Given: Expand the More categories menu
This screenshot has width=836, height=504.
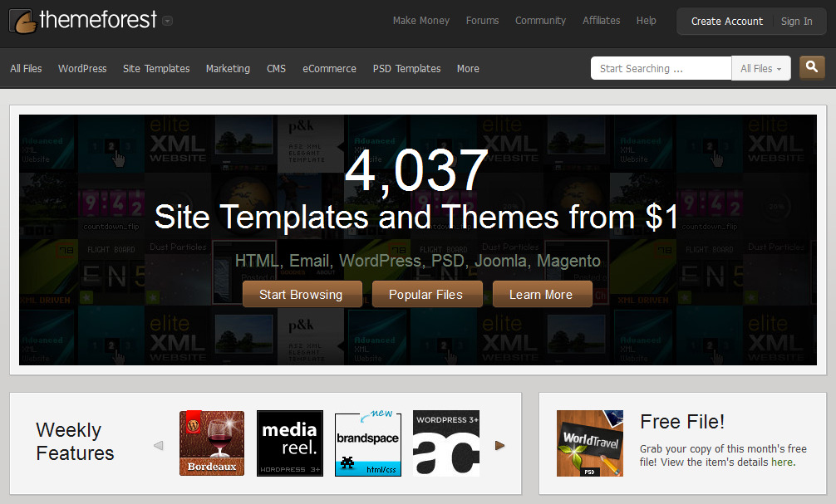Looking at the screenshot, I should (468, 69).
